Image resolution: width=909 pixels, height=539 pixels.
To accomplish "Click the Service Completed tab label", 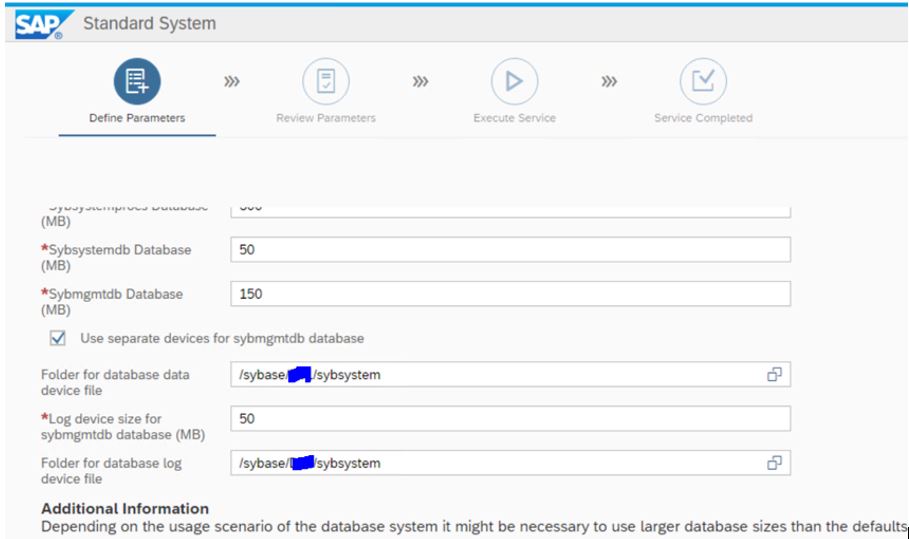I will (x=703, y=118).
